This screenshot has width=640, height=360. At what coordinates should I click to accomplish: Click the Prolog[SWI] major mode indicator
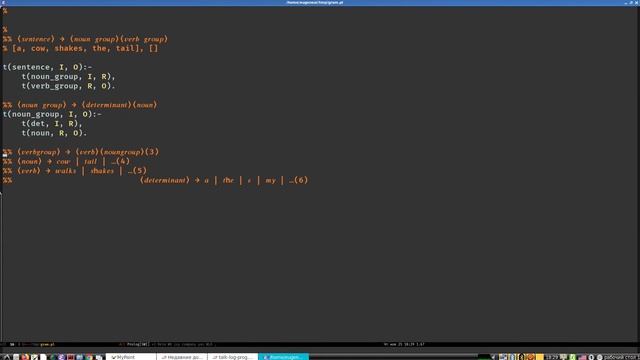[x=138, y=344]
